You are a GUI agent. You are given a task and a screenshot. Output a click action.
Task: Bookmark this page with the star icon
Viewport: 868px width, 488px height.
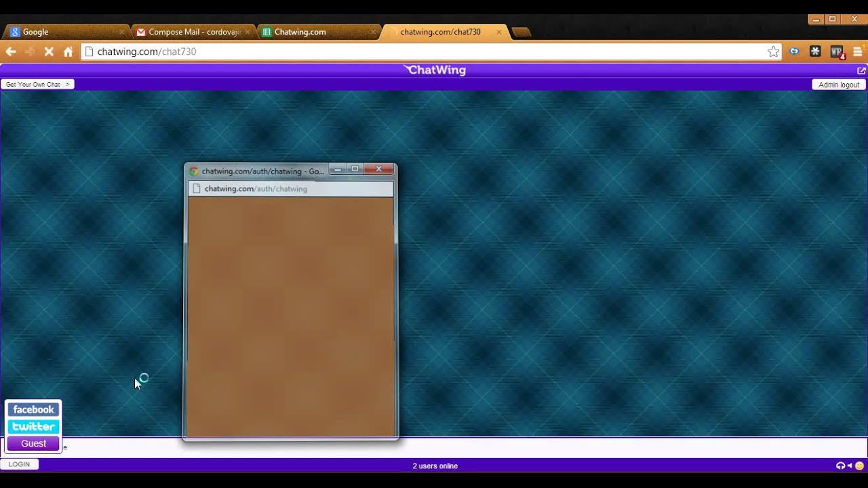coord(773,52)
